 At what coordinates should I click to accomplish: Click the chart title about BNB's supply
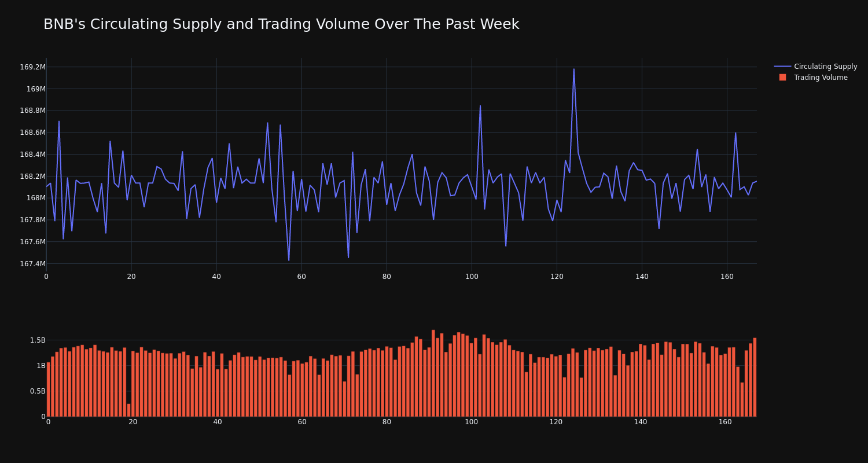(x=281, y=24)
